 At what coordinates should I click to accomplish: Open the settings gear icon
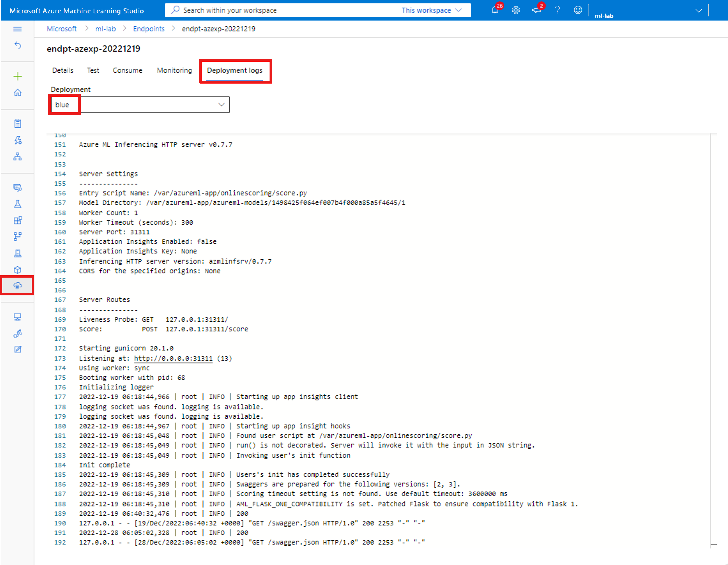coord(516,10)
